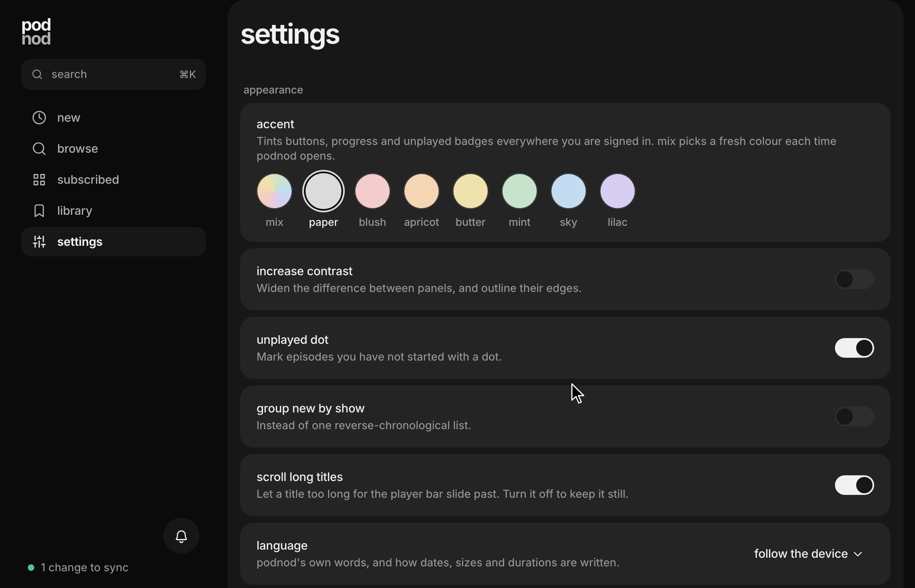Click the sliders icon beside settings
Viewport: 915px width, 588px height.
39,242
